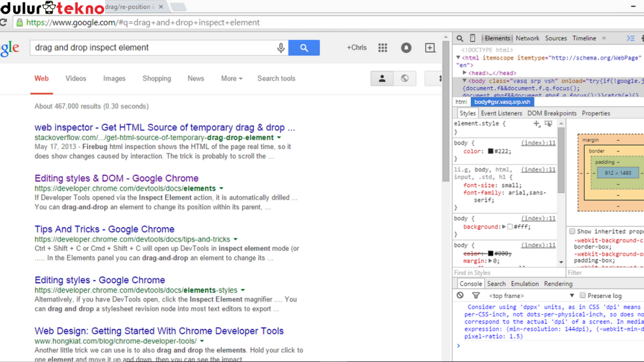This screenshot has width=644, height=362.
Task: Click the DevTools inspect element magnifier icon
Action: (460, 38)
